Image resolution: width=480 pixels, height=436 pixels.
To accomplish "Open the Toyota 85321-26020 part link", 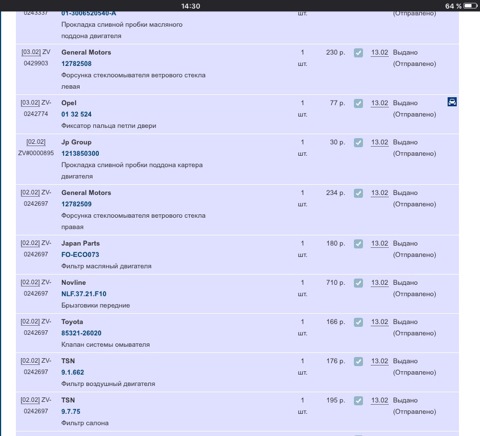I will (x=81, y=333).
